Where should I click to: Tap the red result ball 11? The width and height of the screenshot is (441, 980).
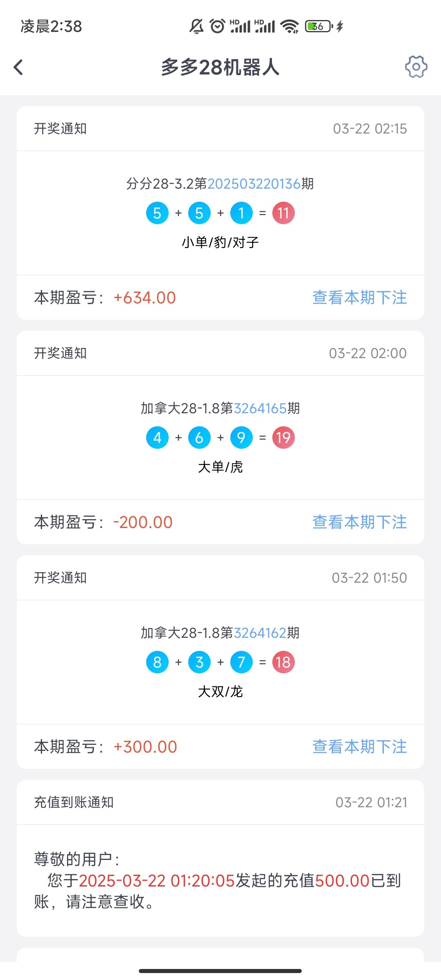point(283,213)
